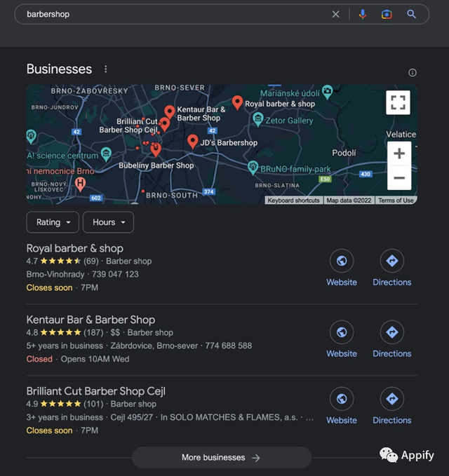The height and width of the screenshot is (476, 449).
Task: Select the JD's Barbershop map pin
Action: [193, 142]
